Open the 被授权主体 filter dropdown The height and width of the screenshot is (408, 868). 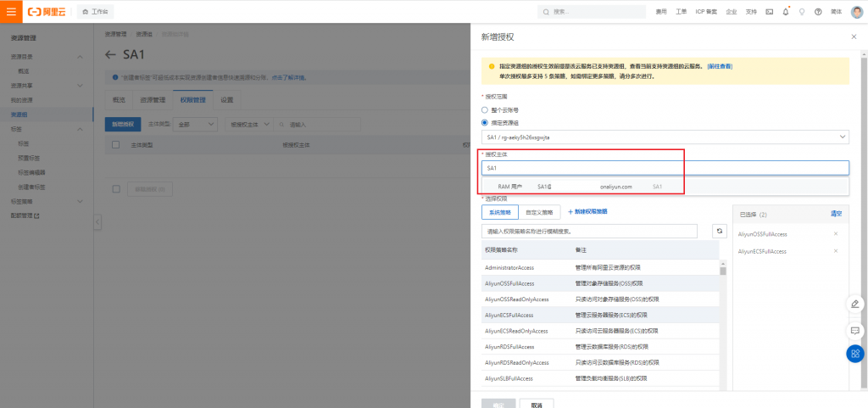(x=249, y=125)
